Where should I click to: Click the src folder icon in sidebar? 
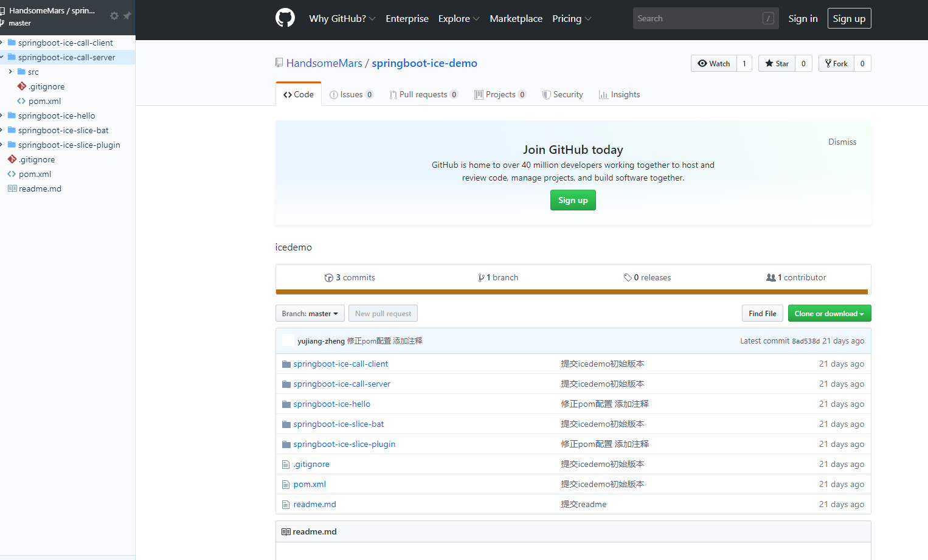pos(21,72)
